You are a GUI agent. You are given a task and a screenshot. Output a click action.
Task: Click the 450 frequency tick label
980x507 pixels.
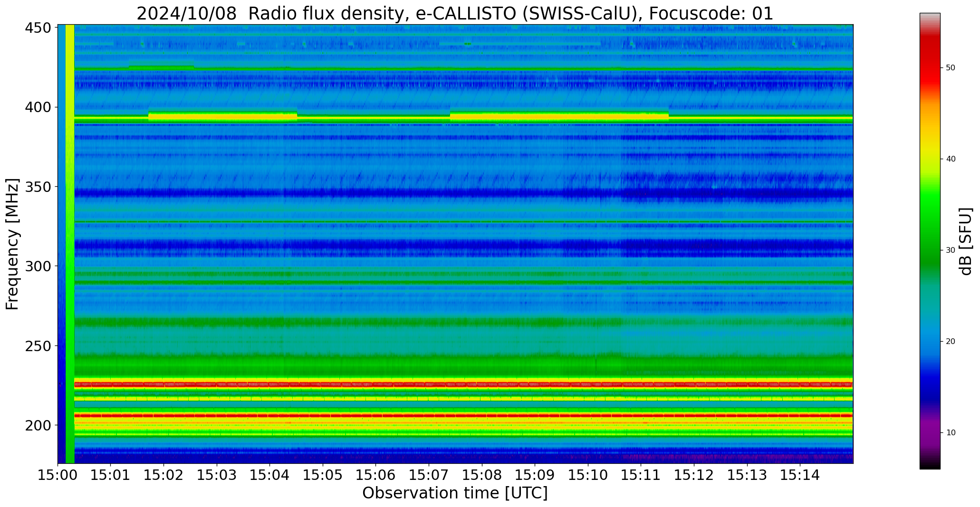[x=38, y=28]
